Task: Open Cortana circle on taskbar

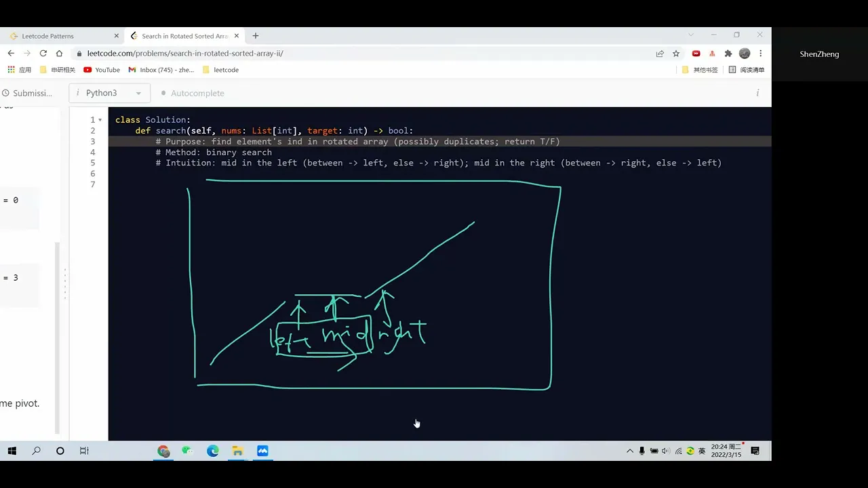Action: [x=60, y=451]
